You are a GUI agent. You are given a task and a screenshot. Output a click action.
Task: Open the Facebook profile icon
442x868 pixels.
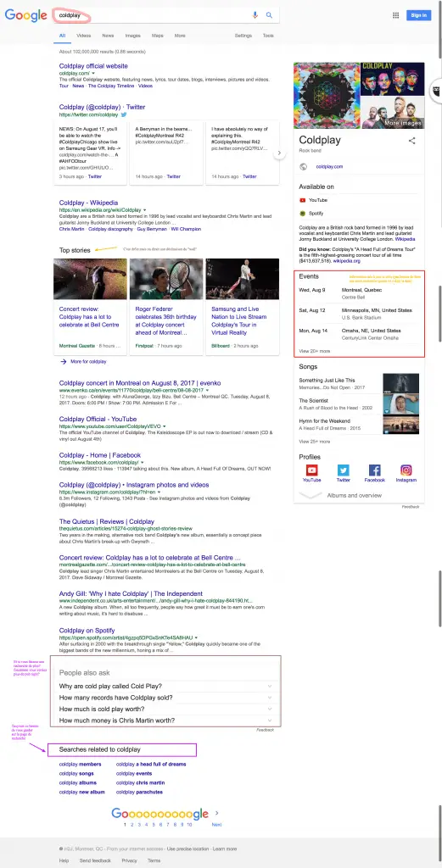[x=374, y=470]
